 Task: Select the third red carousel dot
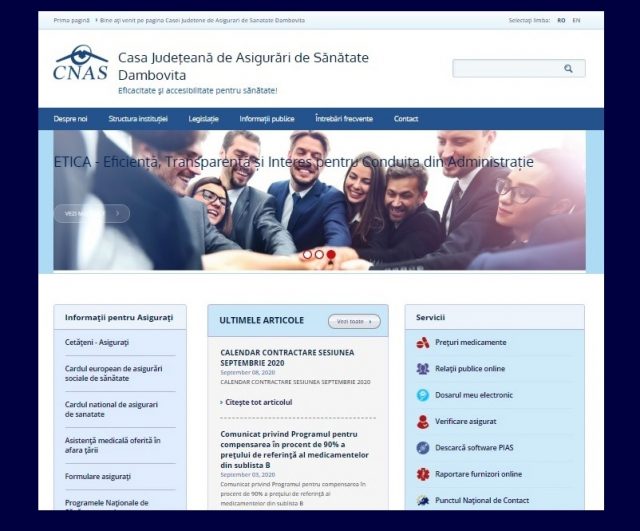[x=331, y=255]
